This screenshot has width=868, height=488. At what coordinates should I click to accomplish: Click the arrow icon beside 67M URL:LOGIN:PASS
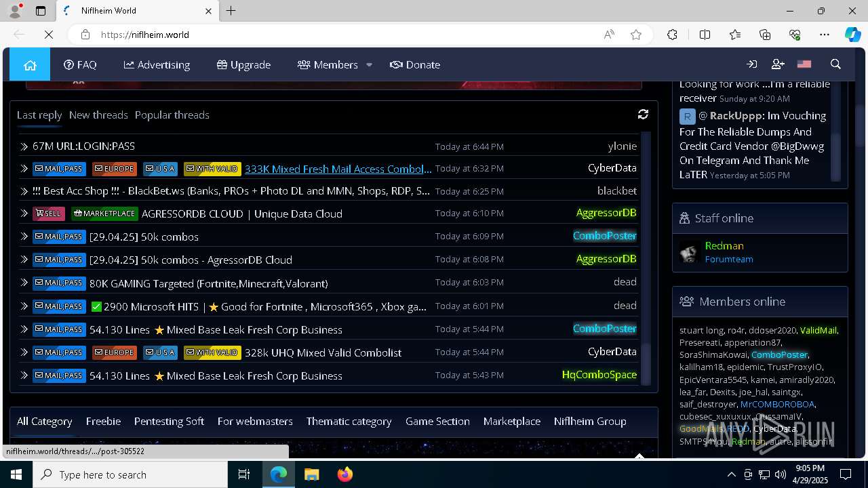(24, 146)
